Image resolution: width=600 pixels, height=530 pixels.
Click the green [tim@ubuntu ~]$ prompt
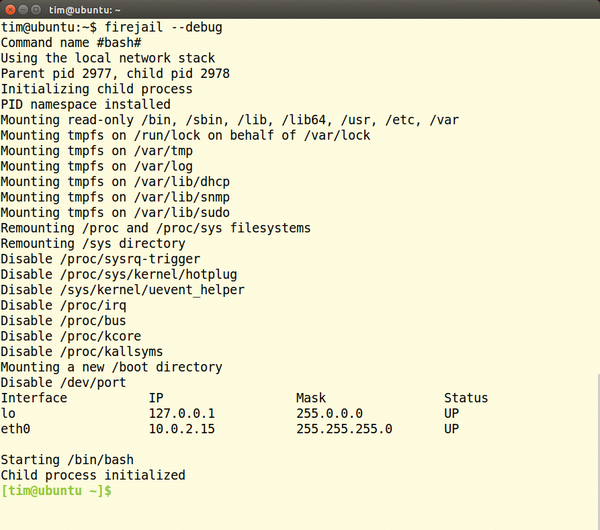click(x=56, y=491)
